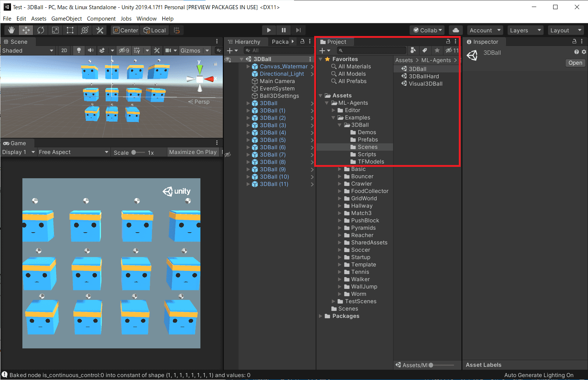This screenshot has width=588, height=380.
Task: Click the Project search field
Action: 372,50
